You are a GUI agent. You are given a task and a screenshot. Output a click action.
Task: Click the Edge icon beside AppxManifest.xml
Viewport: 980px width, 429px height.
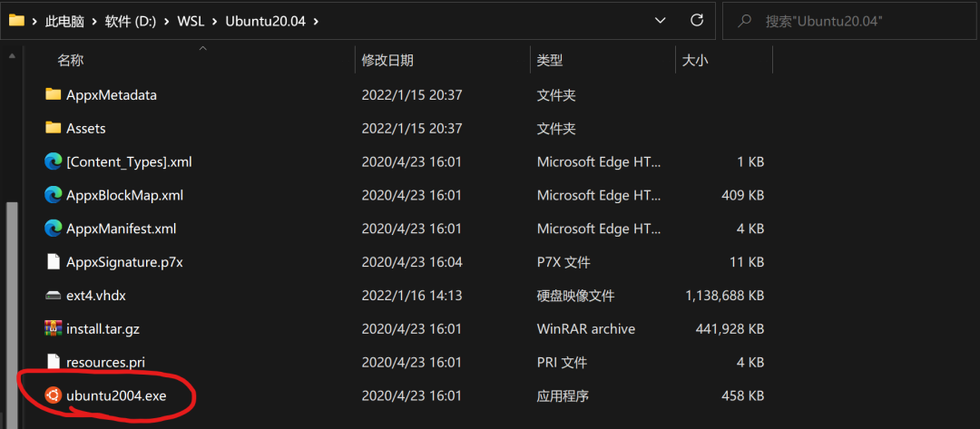[x=54, y=229]
